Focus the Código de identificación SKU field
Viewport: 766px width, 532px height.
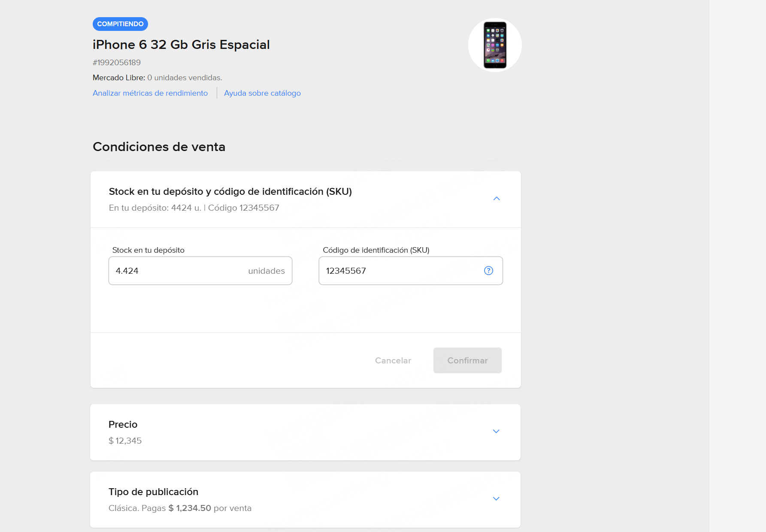click(399, 271)
